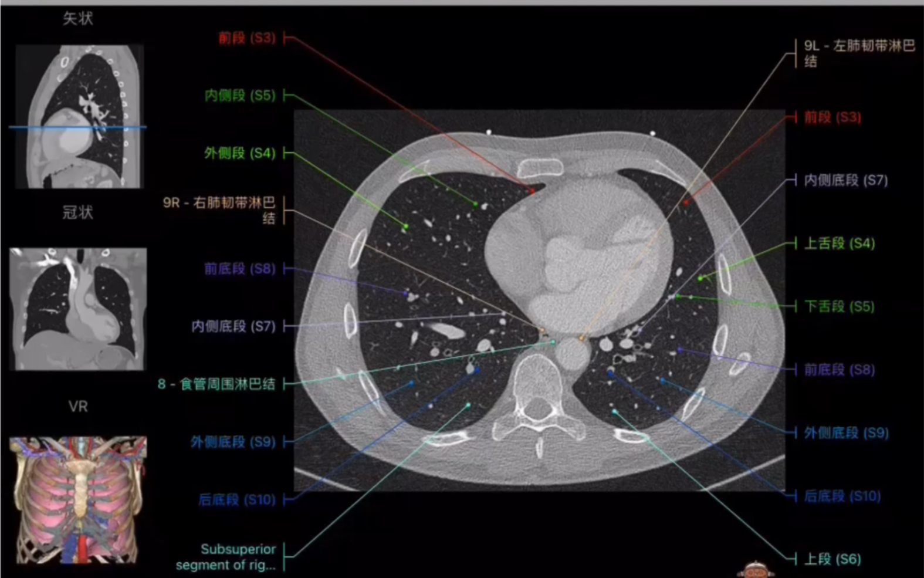The width and height of the screenshot is (924, 578).
Task: Click label 9L - 左肺韧带淋巴结
Action: pyautogui.click(x=859, y=53)
